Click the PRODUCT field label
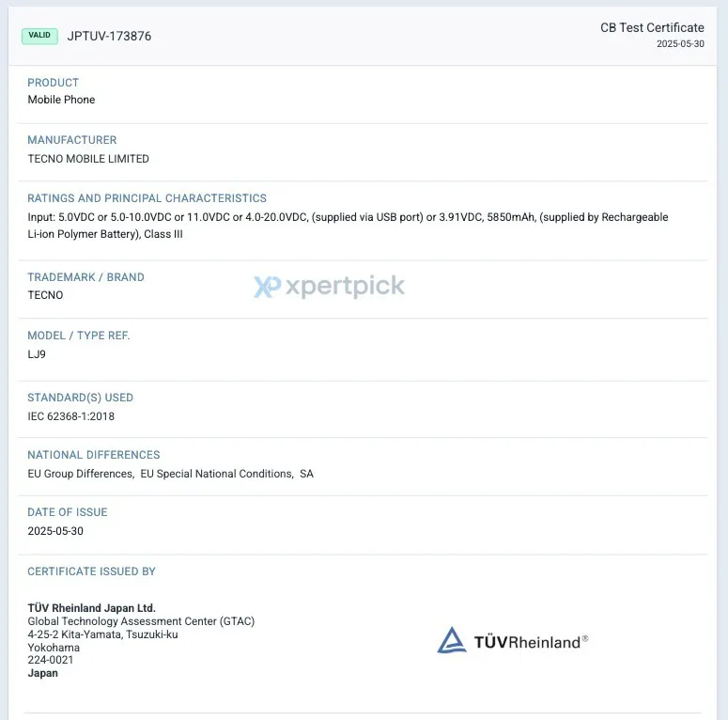The width and height of the screenshot is (728, 720). [x=53, y=83]
